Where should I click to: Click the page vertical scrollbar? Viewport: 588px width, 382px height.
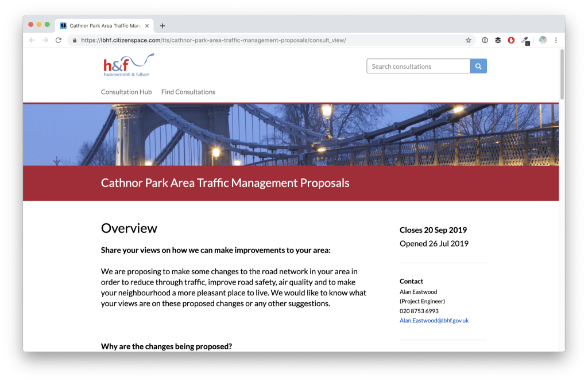[x=562, y=74]
